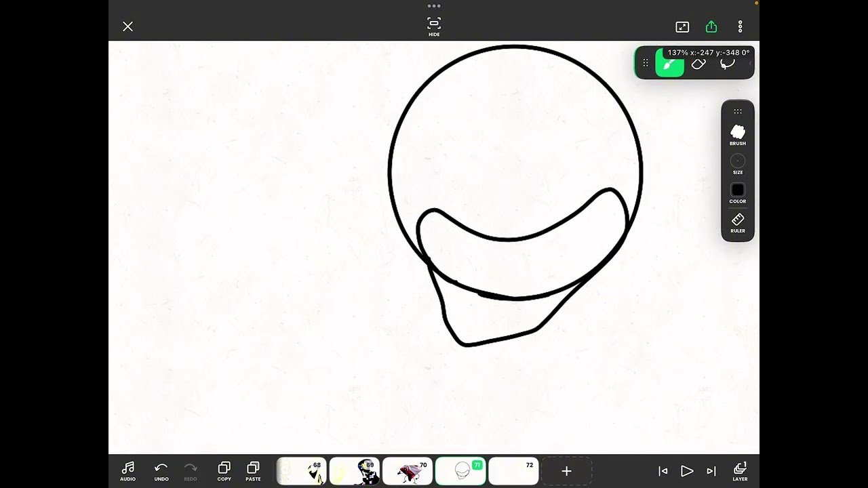Select the brush drawing tool

[669, 63]
